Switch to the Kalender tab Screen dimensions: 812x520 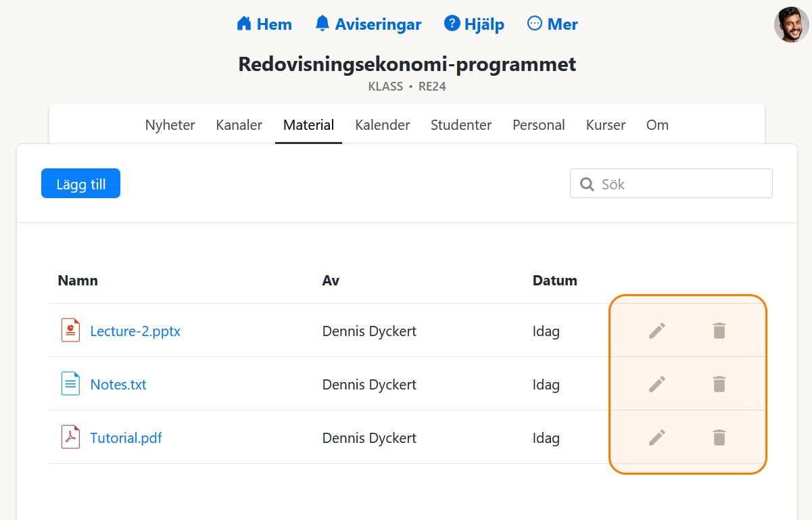382,124
